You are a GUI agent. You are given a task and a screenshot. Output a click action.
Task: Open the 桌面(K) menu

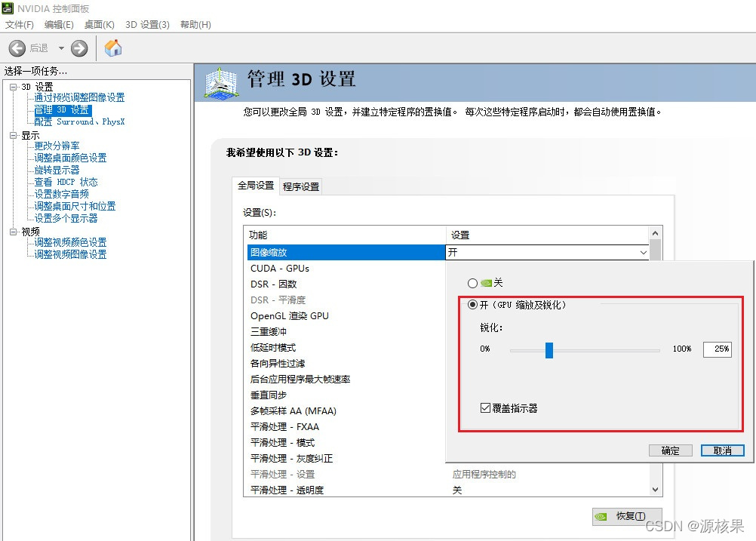(x=100, y=25)
